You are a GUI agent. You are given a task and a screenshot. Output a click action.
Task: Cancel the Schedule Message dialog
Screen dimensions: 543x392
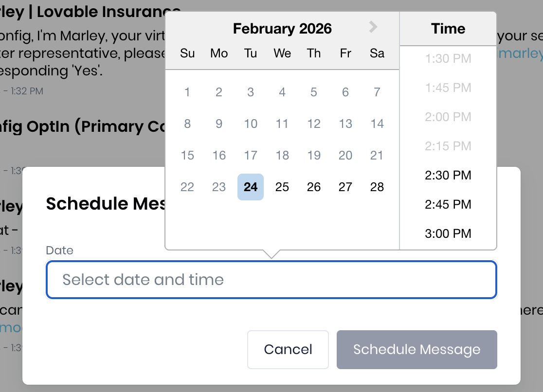pos(288,349)
